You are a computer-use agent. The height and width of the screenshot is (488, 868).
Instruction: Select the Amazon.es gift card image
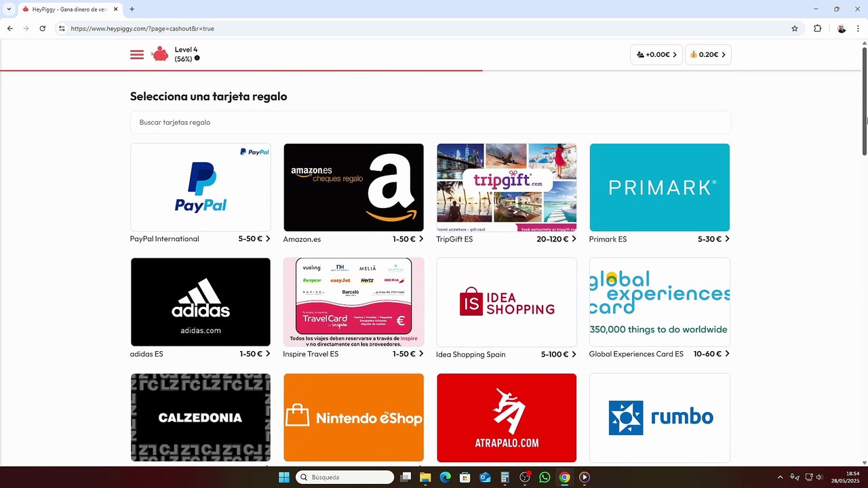click(353, 187)
